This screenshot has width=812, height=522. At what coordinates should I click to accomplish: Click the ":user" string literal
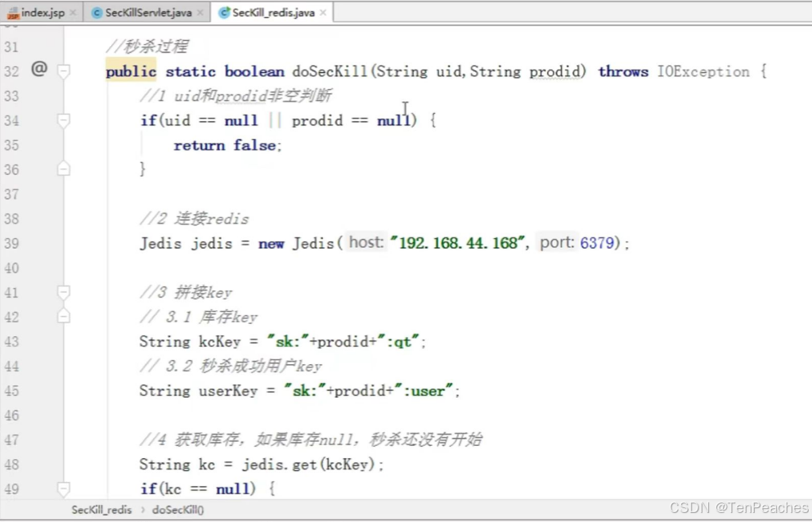423,391
